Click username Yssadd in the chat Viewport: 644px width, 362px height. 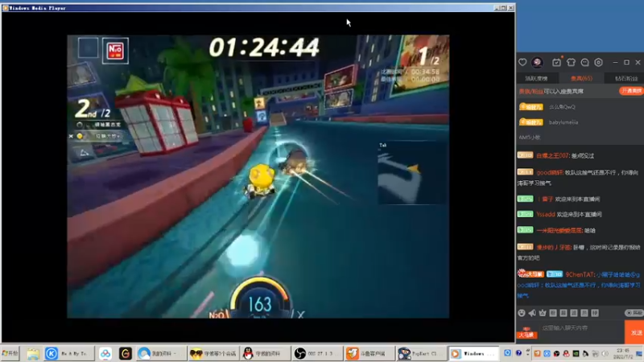[x=546, y=214]
